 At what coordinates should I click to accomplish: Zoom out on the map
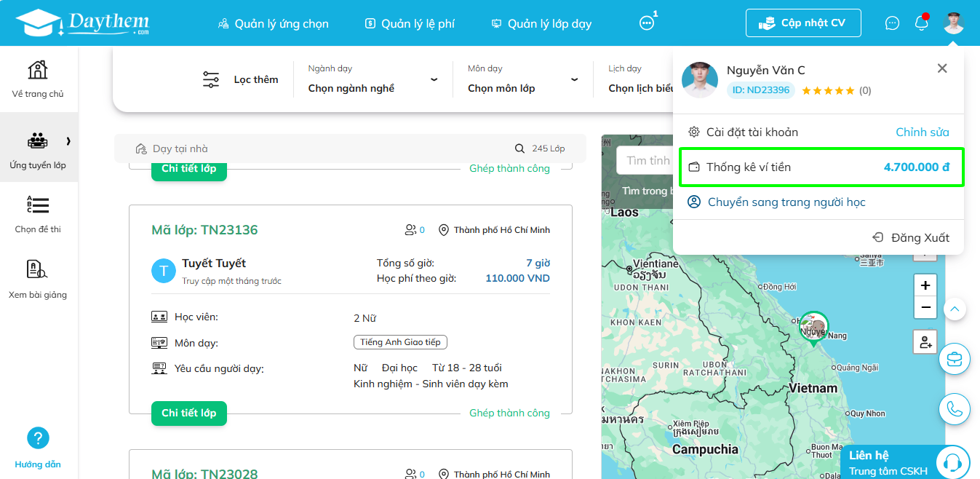click(925, 308)
